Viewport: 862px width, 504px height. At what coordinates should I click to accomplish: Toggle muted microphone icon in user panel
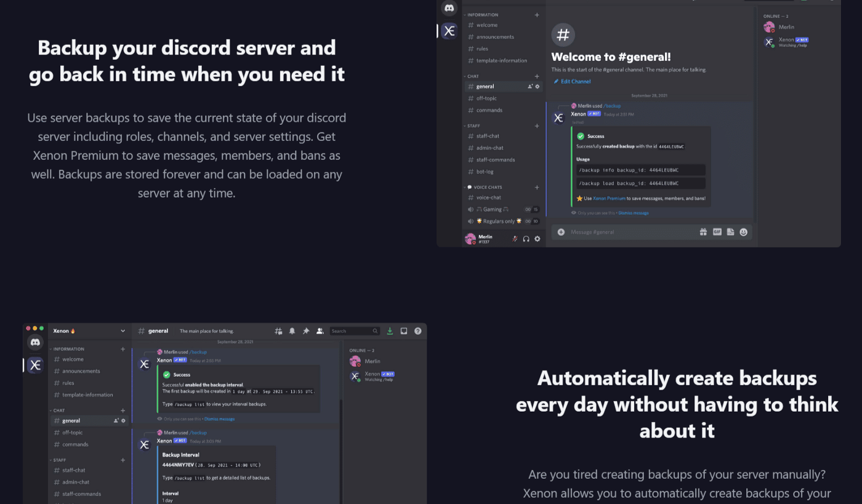tap(515, 239)
